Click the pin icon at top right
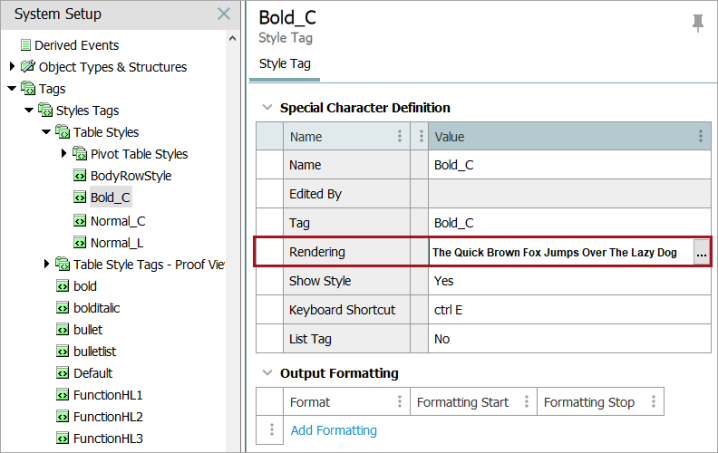 [x=697, y=23]
